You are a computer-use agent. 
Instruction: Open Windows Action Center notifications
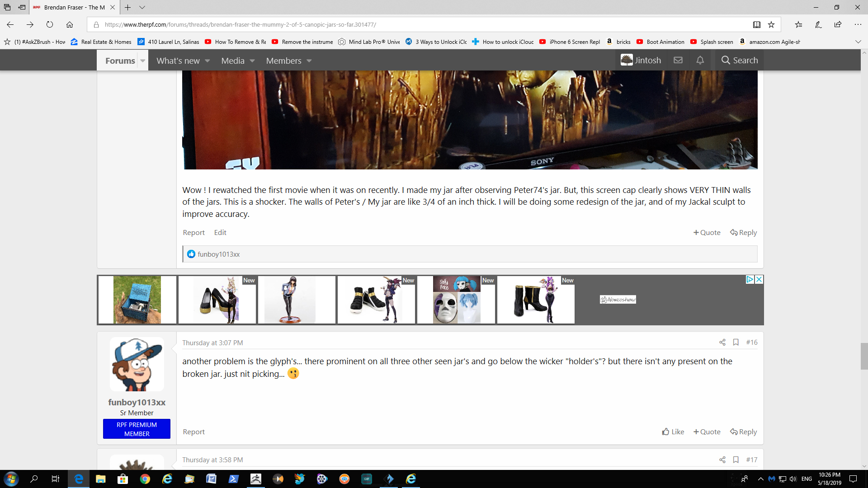pyautogui.click(x=853, y=479)
